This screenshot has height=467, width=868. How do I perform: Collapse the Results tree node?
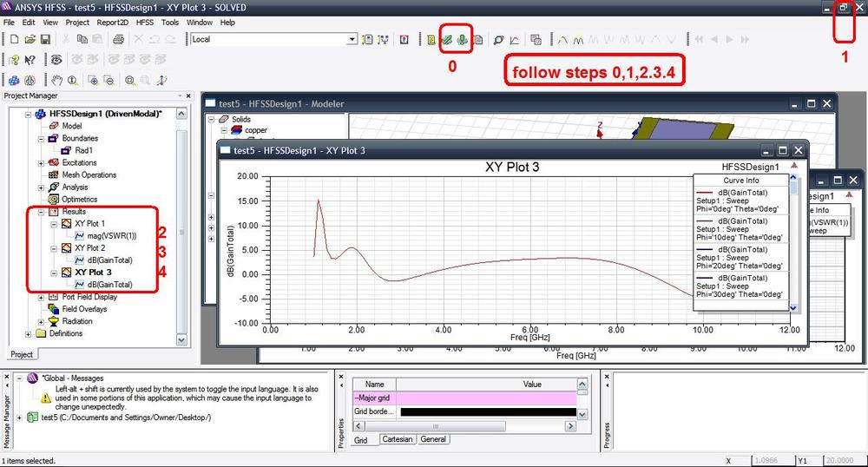(41, 212)
